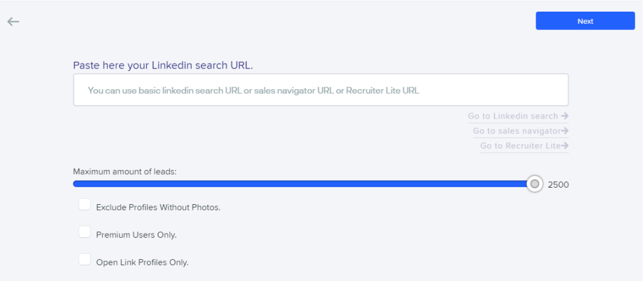This screenshot has width=644, height=283.
Task: Click the Premium Users Only label text
Action: 137,235
